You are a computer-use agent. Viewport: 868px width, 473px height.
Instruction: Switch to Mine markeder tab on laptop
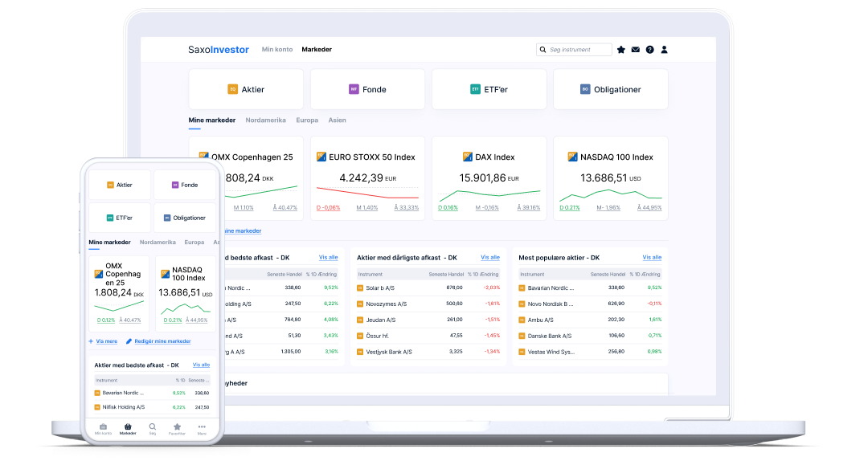[212, 120]
